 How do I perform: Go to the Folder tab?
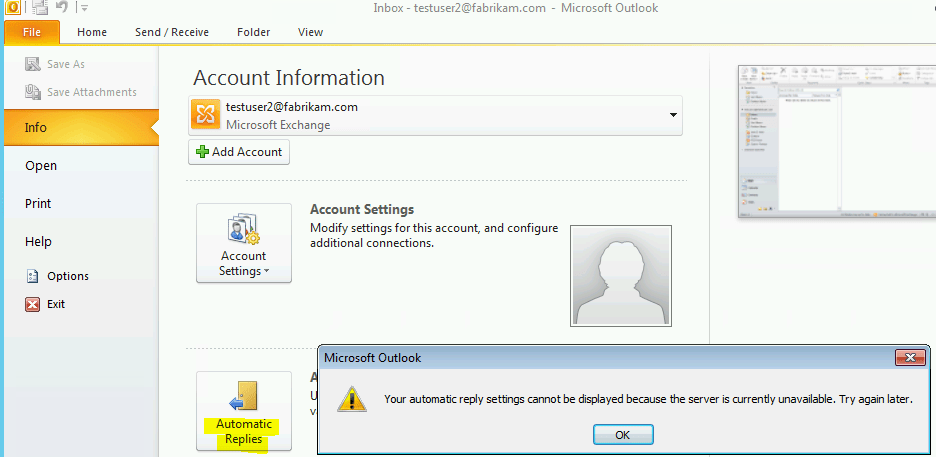click(x=253, y=32)
